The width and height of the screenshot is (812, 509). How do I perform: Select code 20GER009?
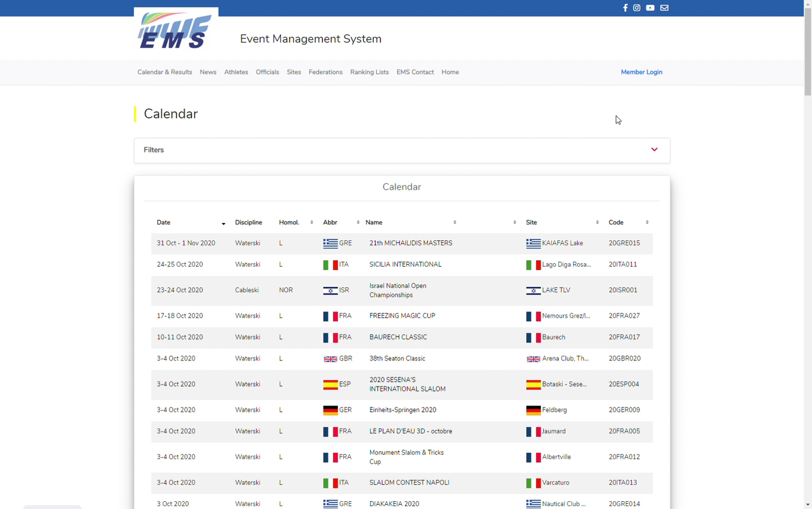point(624,410)
